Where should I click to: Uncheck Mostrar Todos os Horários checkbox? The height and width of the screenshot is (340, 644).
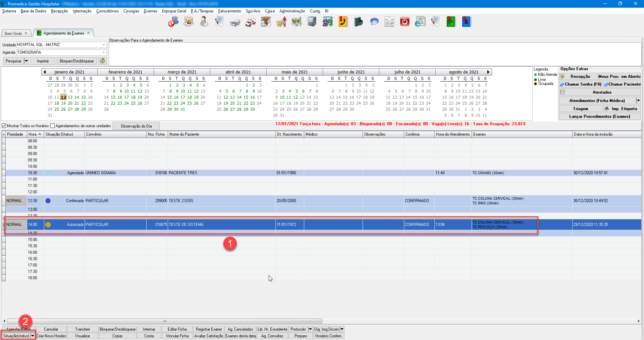(x=4, y=126)
